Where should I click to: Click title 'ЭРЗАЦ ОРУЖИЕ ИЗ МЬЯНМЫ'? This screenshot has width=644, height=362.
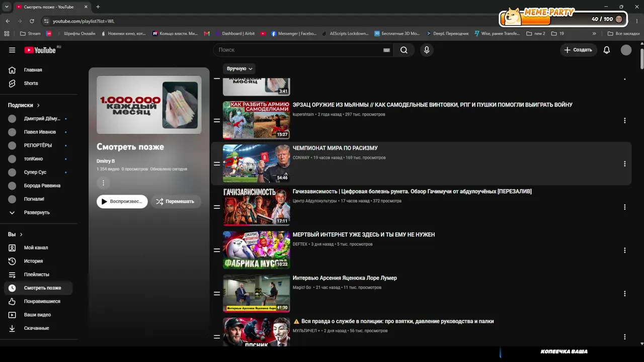click(x=433, y=105)
